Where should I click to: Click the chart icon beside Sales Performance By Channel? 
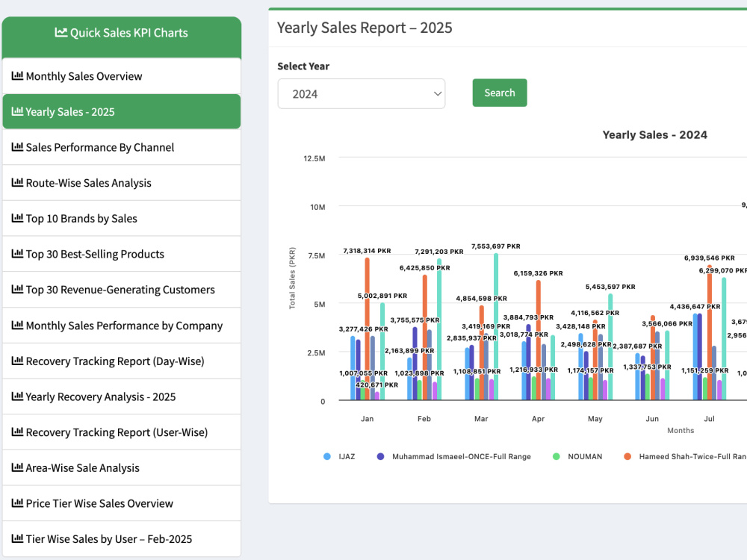[x=17, y=147]
